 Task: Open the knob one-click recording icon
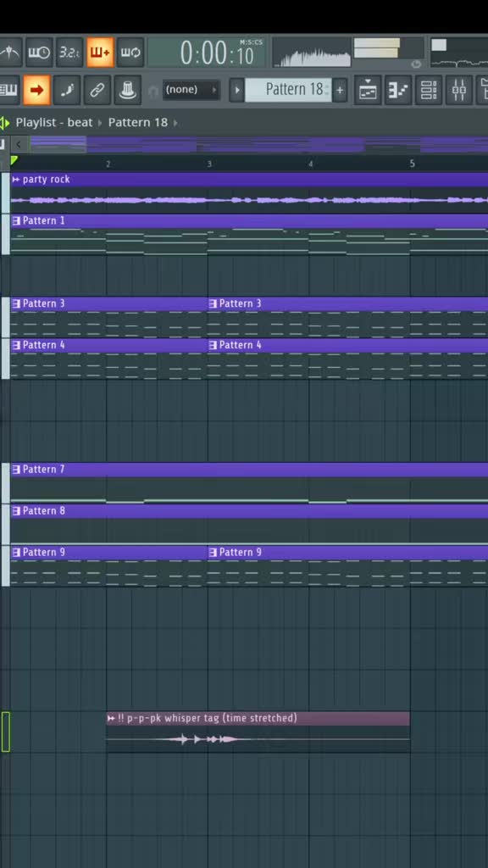128,90
